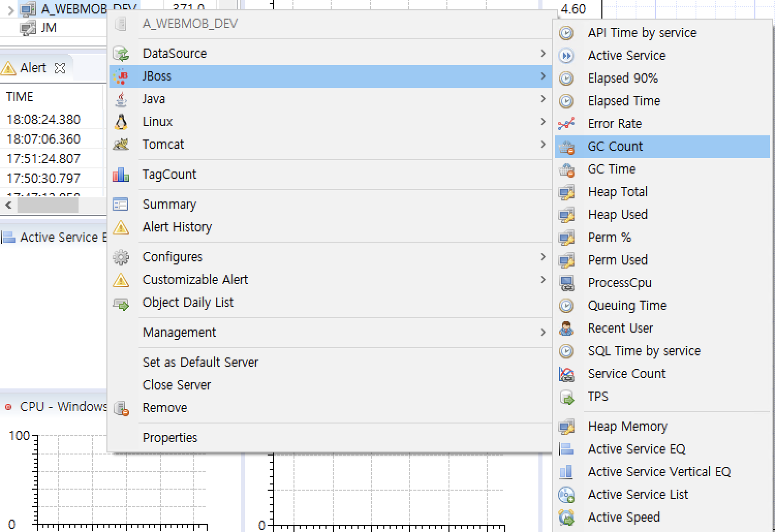Click the Active Service Vertical EQ icon
The image size is (775, 532).
coord(566,472)
